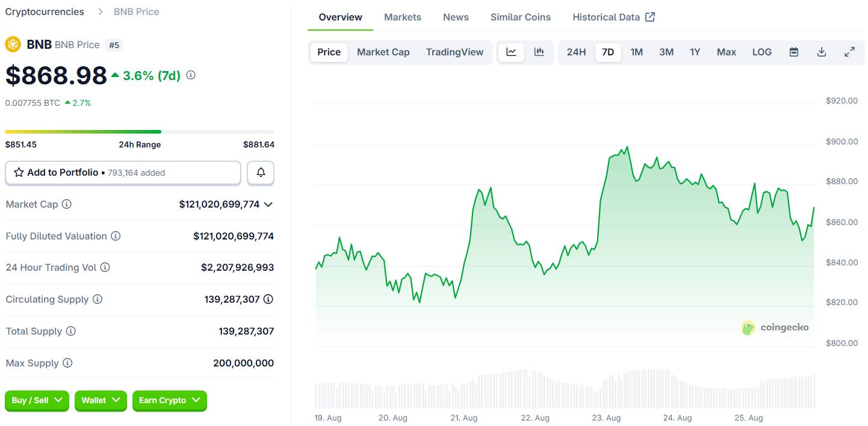Screen dimensions: 868x426
Task: Click info icon beside Fully Diluted Valuation
Action: pos(116,236)
